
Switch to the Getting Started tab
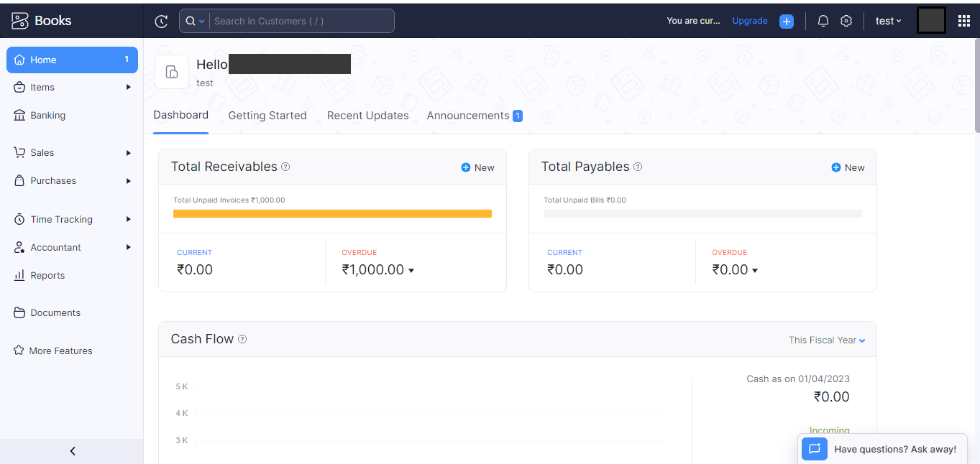tap(267, 116)
